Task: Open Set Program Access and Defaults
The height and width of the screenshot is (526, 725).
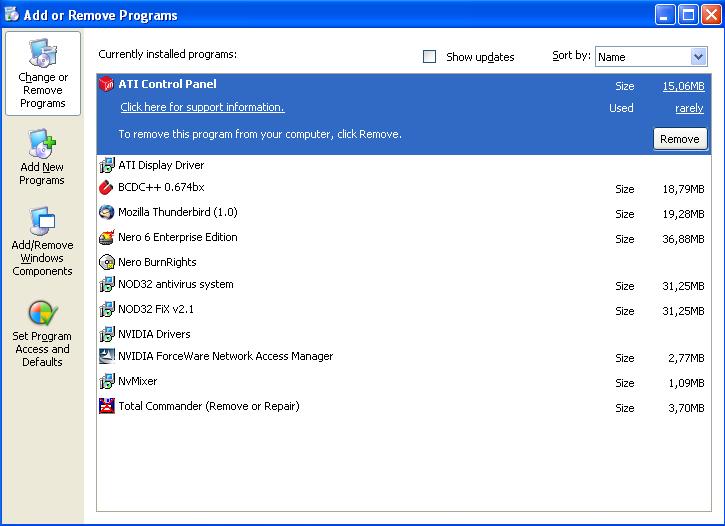Action: point(42,334)
